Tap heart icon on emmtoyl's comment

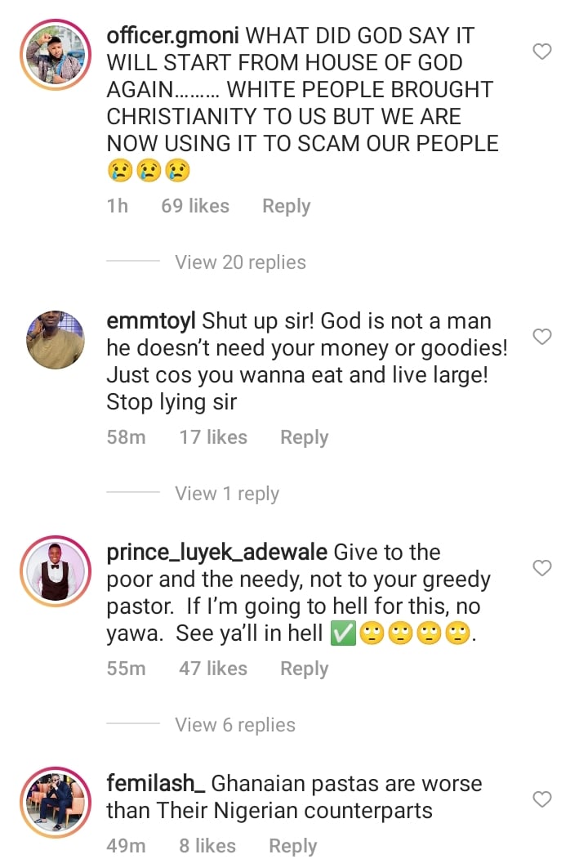point(542,337)
